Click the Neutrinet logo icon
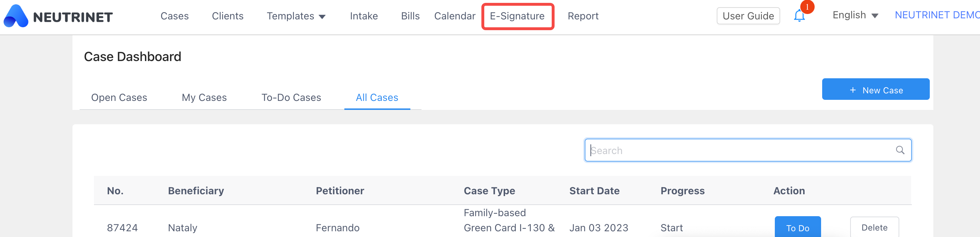The height and width of the screenshot is (237, 980). pyautogui.click(x=16, y=16)
